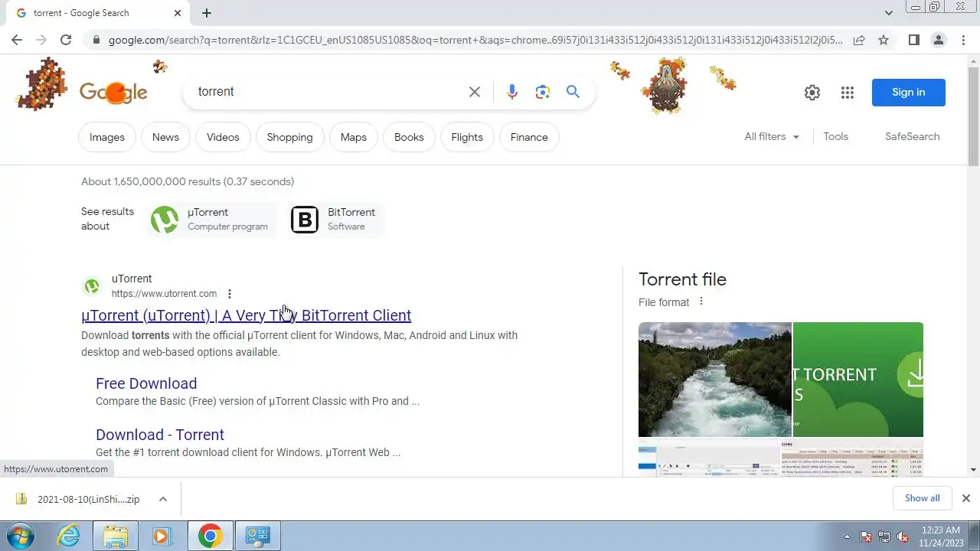The width and height of the screenshot is (980, 551).
Task: Open green TORRENT thumbnail image
Action: coord(858,380)
